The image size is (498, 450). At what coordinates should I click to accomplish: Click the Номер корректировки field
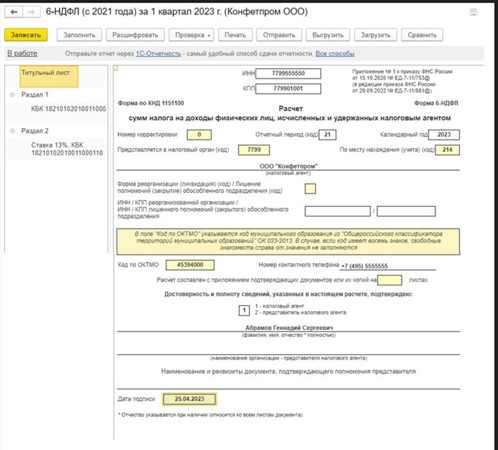click(199, 135)
